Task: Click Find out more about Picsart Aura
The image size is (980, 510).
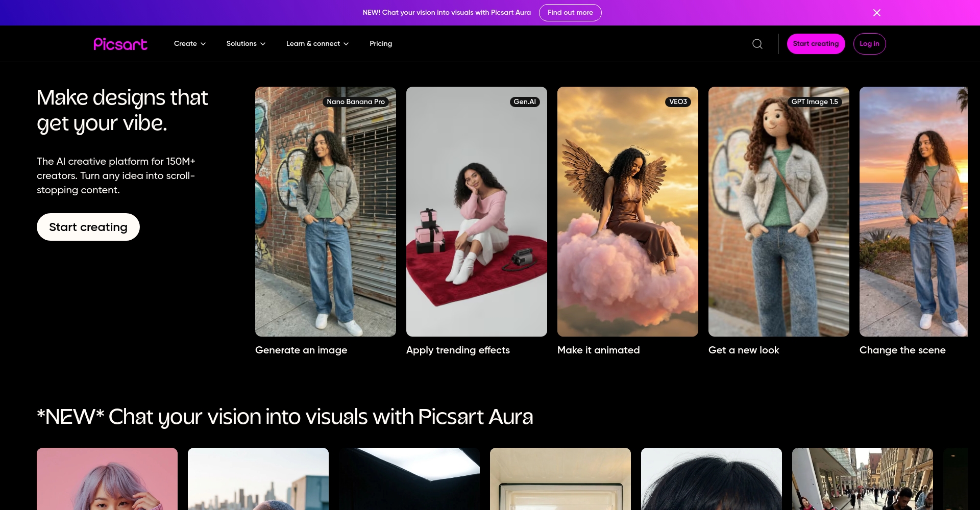Action: click(570, 12)
